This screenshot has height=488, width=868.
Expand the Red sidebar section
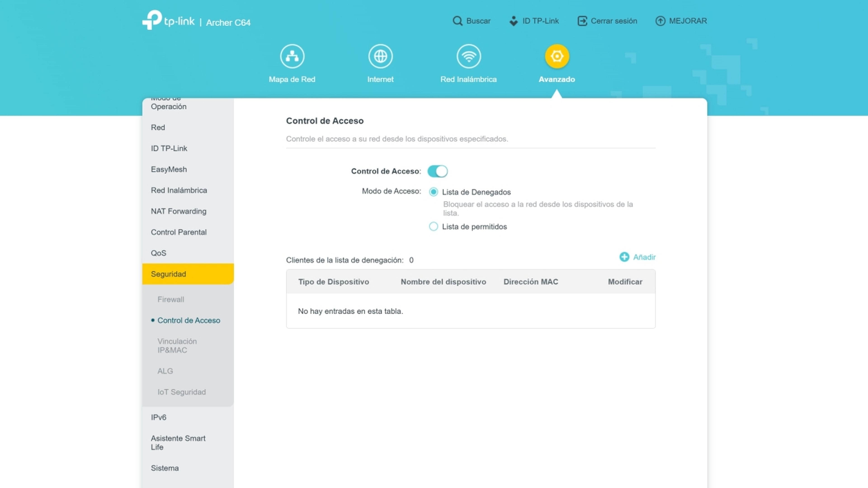tap(158, 127)
